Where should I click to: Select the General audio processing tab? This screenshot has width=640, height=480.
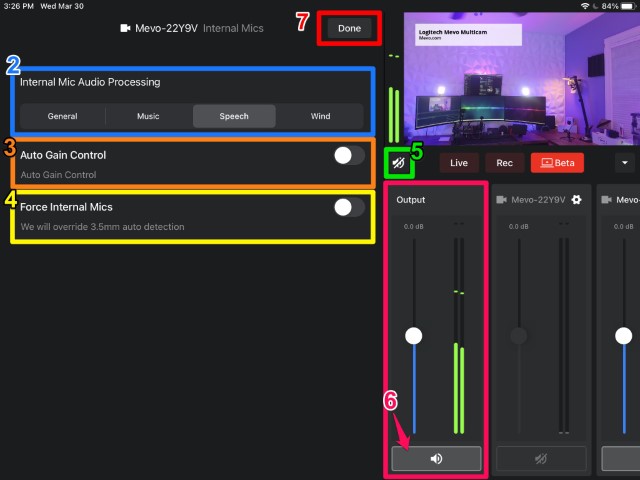pos(62,116)
